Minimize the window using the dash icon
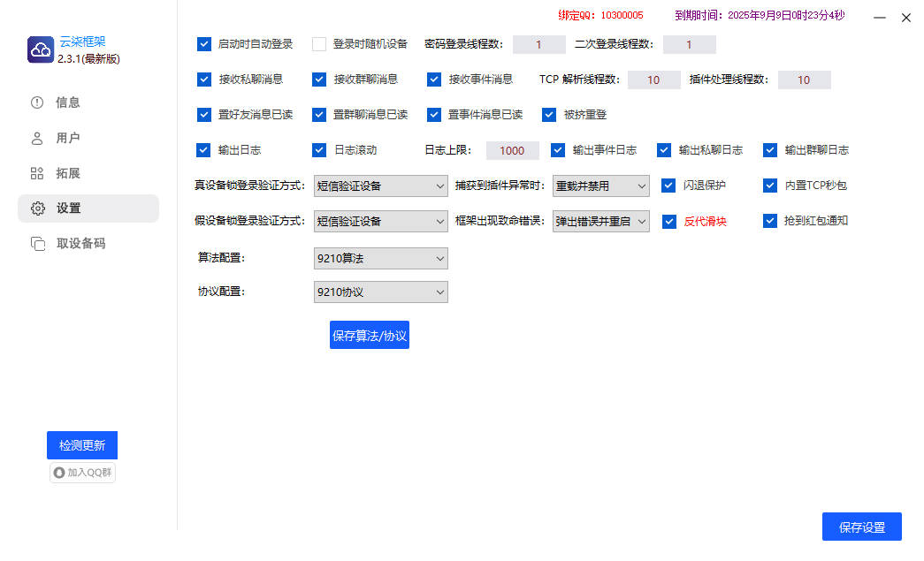 point(880,18)
